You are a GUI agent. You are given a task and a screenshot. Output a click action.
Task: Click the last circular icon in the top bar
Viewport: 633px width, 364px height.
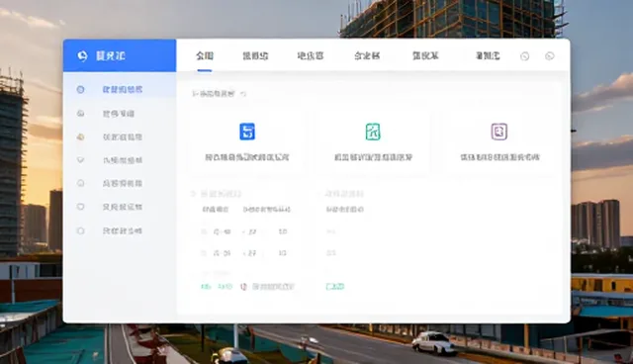click(x=550, y=56)
